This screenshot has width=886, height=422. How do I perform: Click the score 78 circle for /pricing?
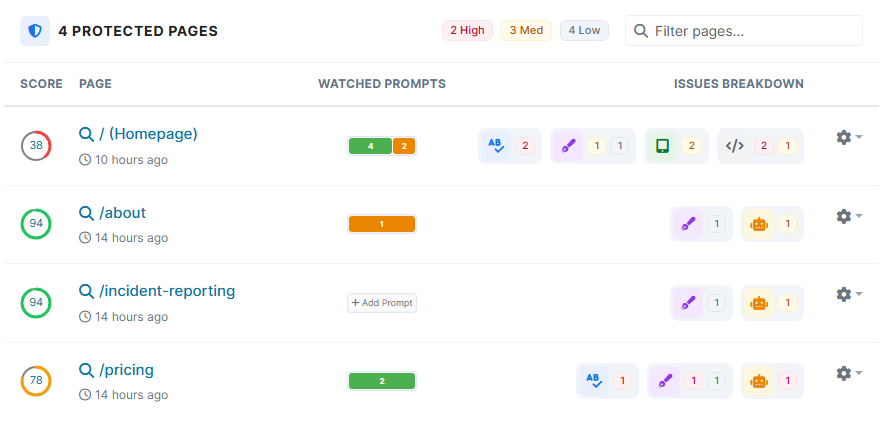[x=36, y=381]
